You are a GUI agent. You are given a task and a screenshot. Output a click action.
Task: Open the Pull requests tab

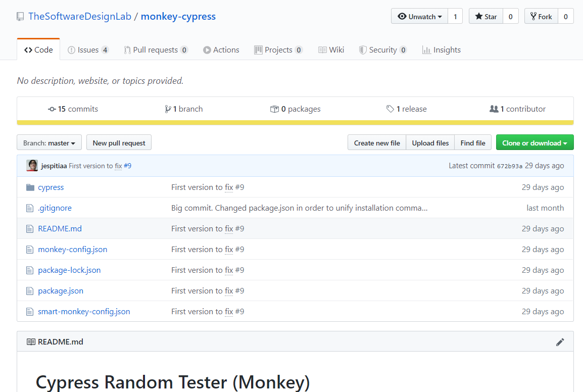(156, 50)
